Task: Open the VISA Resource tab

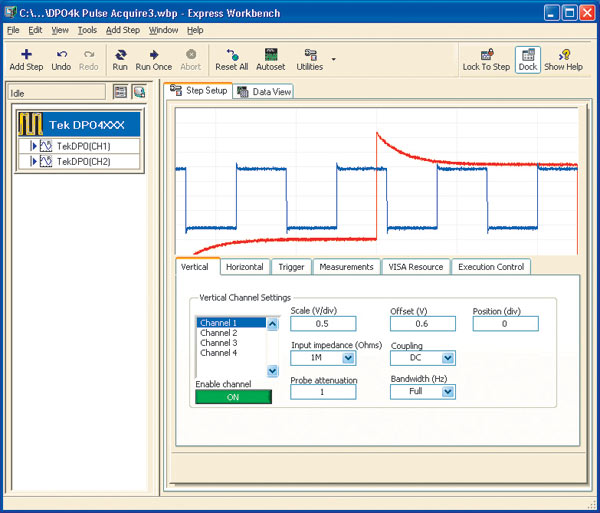Action: click(416, 267)
